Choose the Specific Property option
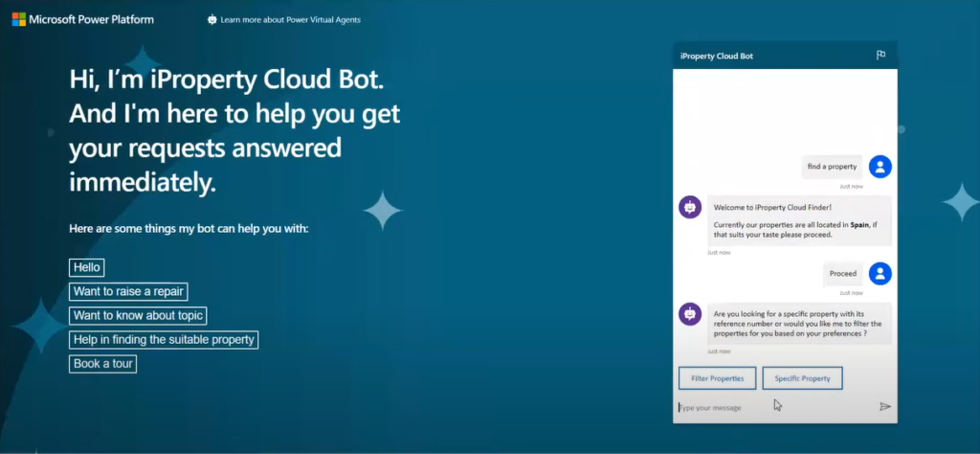The height and width of the screenshot is (454, 980). pyautogui.click(x=803, y=378)
